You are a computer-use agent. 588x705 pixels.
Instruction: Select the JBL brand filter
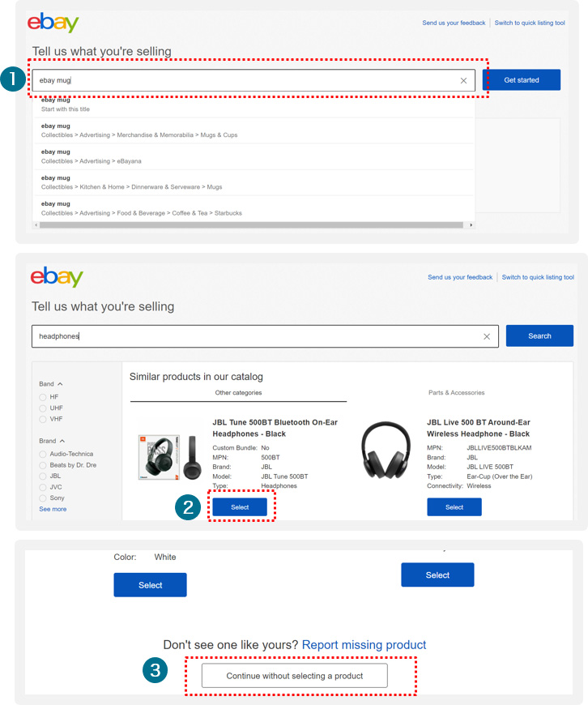click(43, 476)
